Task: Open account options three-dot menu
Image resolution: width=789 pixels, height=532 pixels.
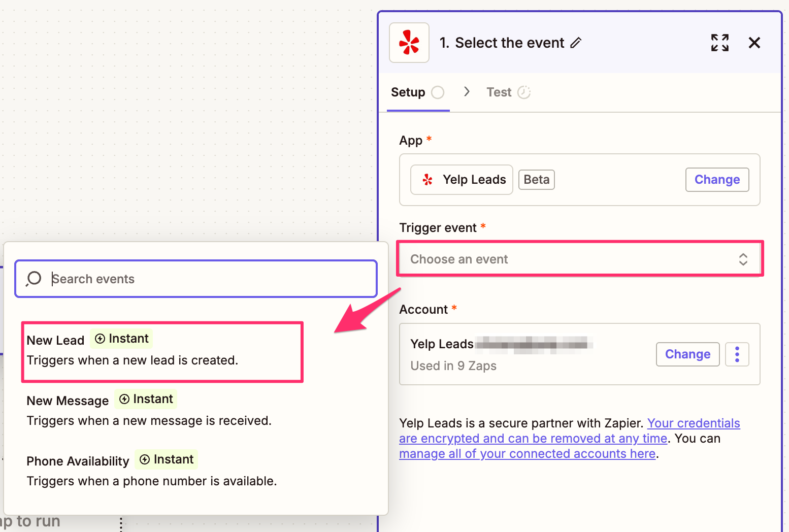Action: tap(737, 354)
